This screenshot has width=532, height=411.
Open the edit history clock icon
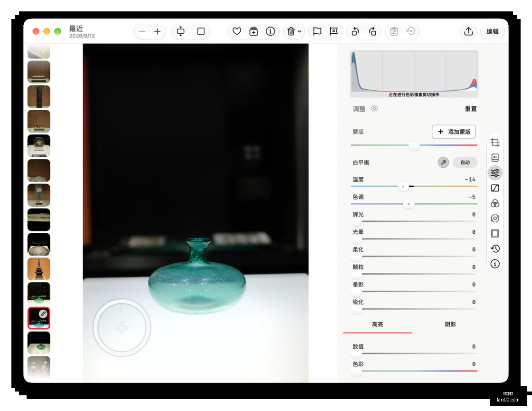coord(495,249)
